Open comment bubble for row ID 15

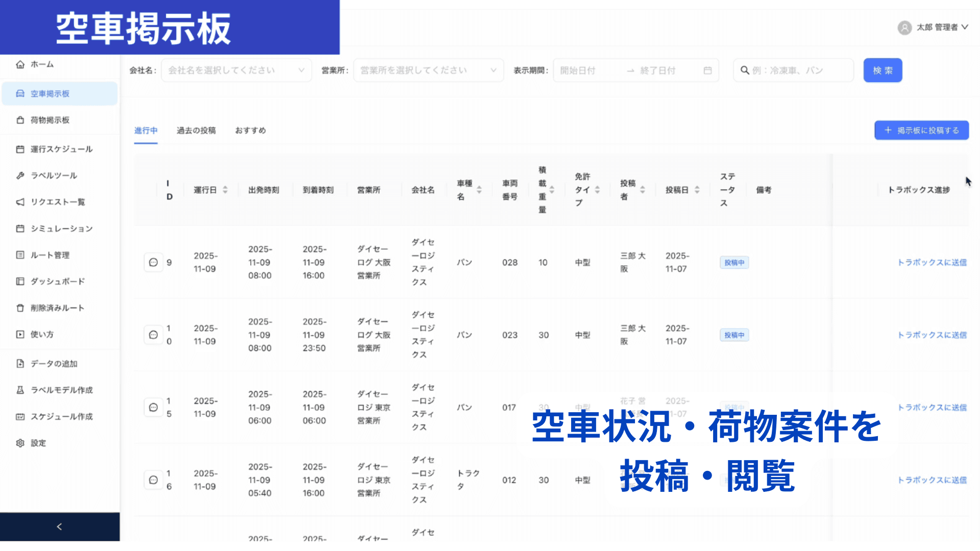(153, 407)
